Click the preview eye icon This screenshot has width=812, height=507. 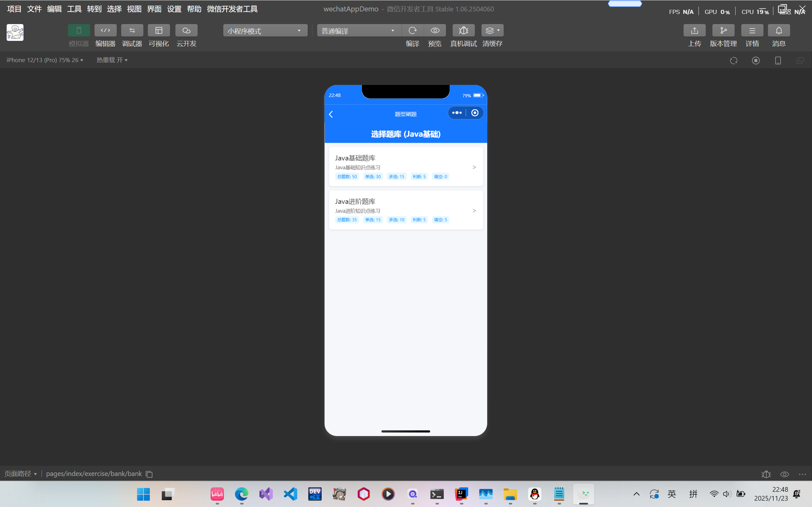435,30
